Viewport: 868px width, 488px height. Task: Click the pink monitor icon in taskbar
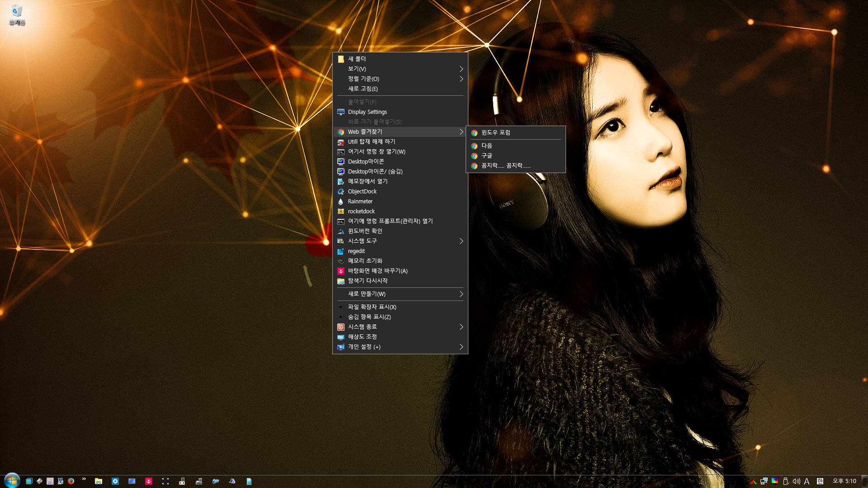point(149,481)
